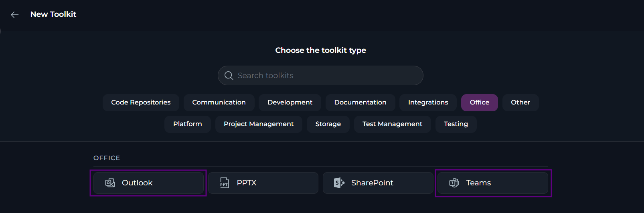Choose the PPTX toolkit card

[263, 183]
